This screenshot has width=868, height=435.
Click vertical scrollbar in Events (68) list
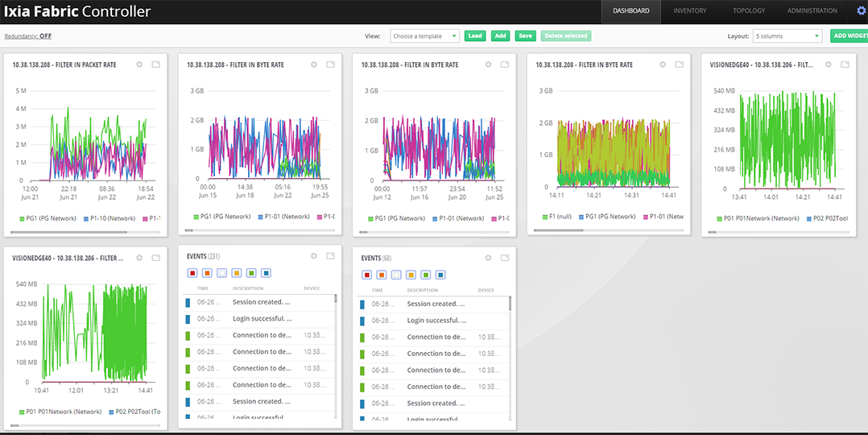click(x=510, y=303)
